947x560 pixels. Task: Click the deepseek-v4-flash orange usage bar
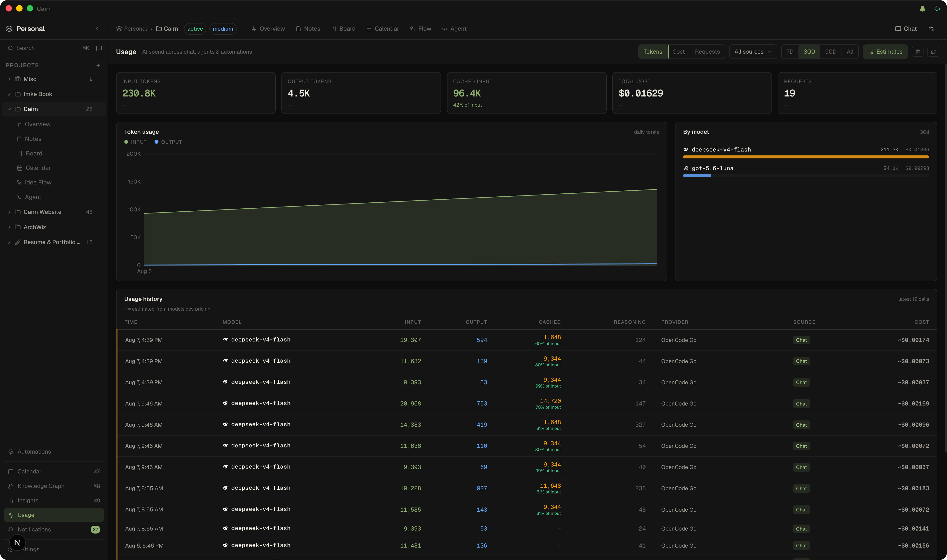click(806, 157)
